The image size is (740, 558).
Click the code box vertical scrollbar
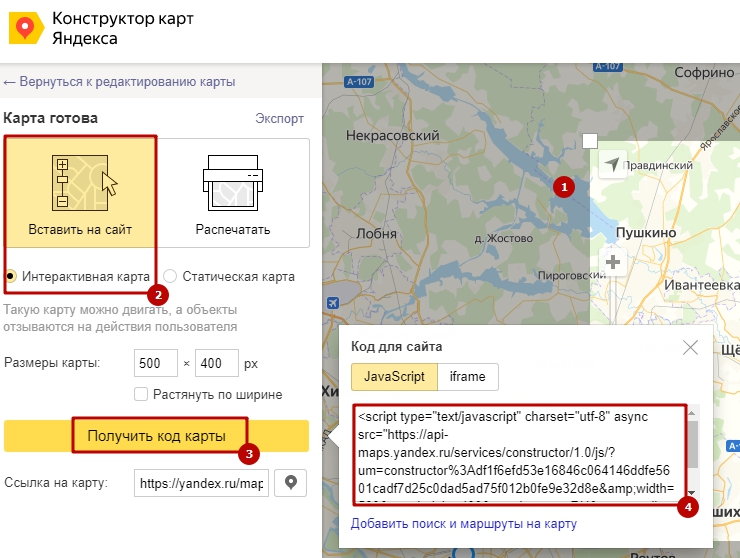tap(691, 450)
